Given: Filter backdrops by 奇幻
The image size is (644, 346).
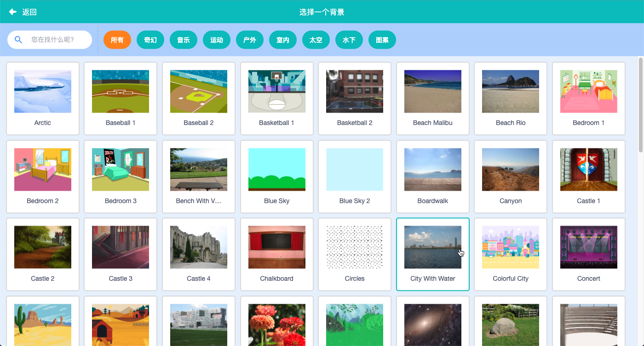Looking at the screenshot, I should 150,40.
